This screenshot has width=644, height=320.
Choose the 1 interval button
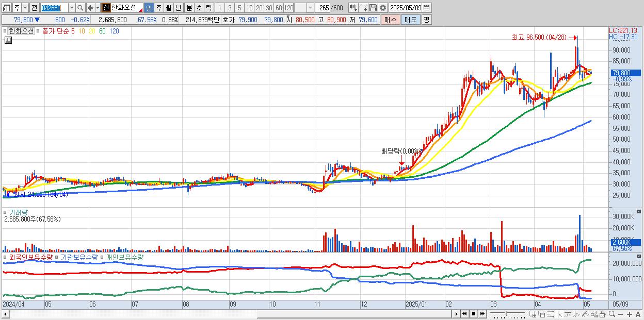click(x=219, y=8)
